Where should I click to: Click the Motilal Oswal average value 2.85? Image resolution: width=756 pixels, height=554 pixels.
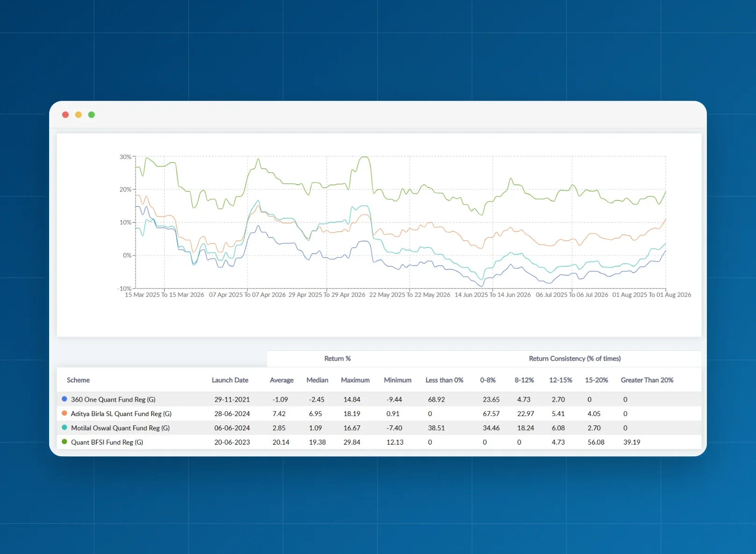279,428
